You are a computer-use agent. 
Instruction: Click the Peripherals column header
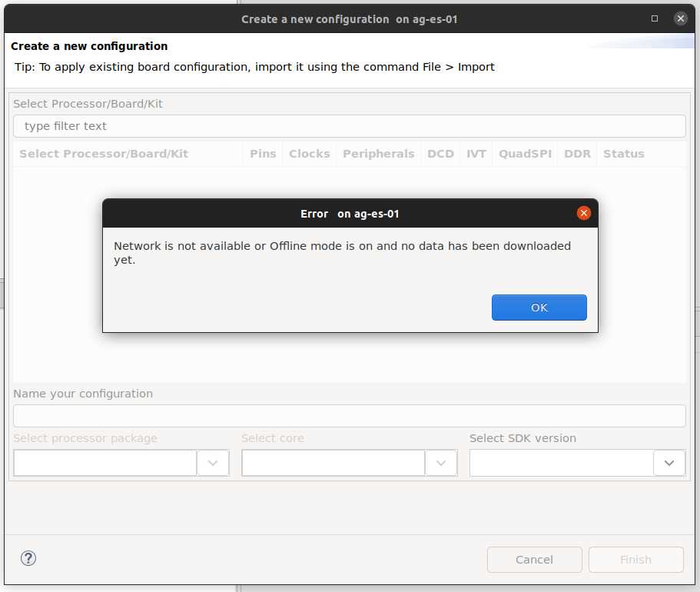coord(378,154)
